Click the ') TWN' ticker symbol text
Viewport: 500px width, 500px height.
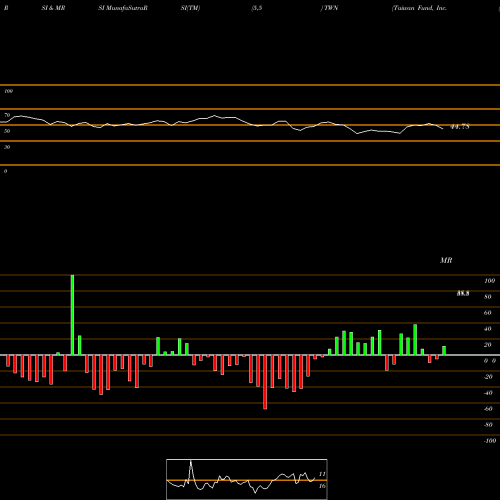[329, 8]
